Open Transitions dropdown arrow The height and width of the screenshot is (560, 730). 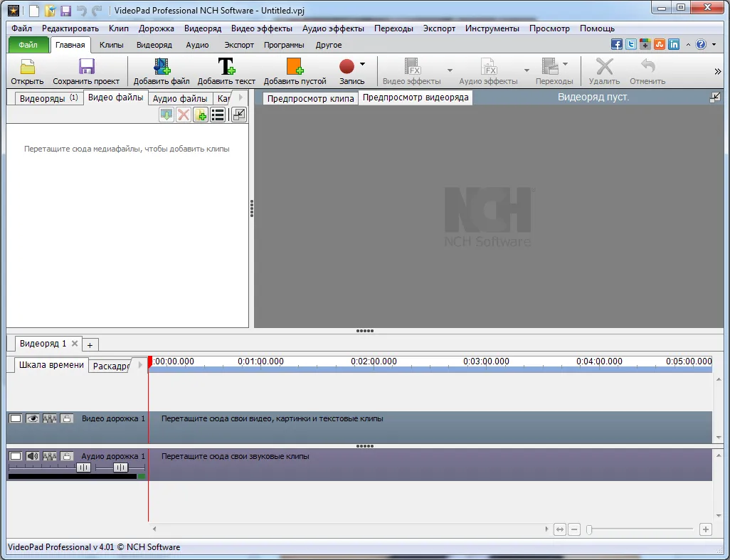(565, 64)
